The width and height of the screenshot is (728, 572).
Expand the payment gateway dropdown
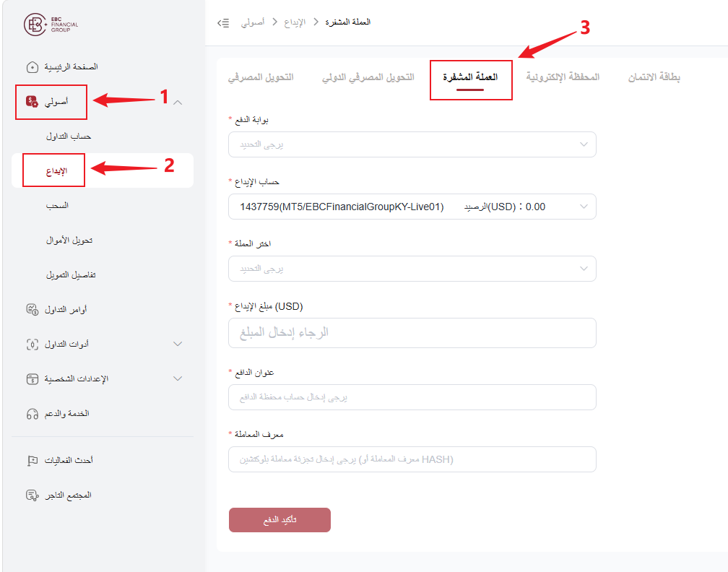pyautogui.click(x=412, y=144)
